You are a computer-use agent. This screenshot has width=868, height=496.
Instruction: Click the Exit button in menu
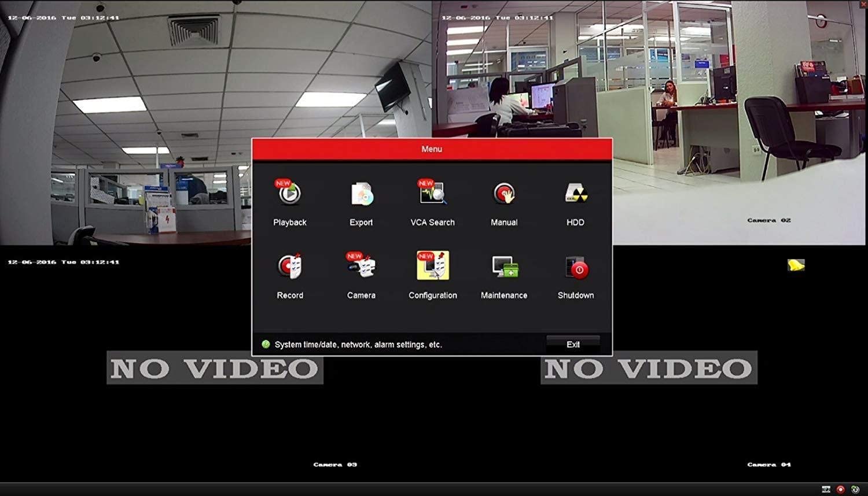(573, 344)
